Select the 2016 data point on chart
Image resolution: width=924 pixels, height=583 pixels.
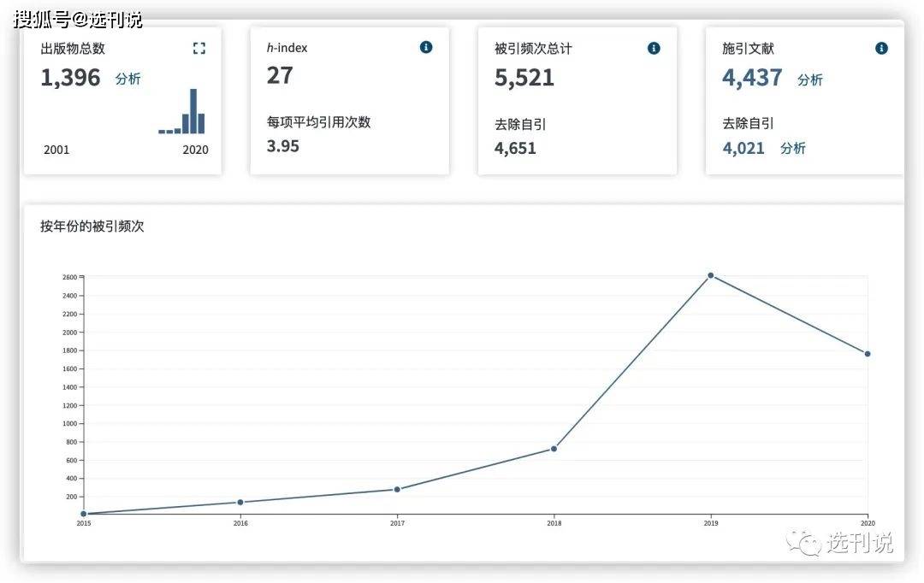pyautogui.click(x=240, y=503)
